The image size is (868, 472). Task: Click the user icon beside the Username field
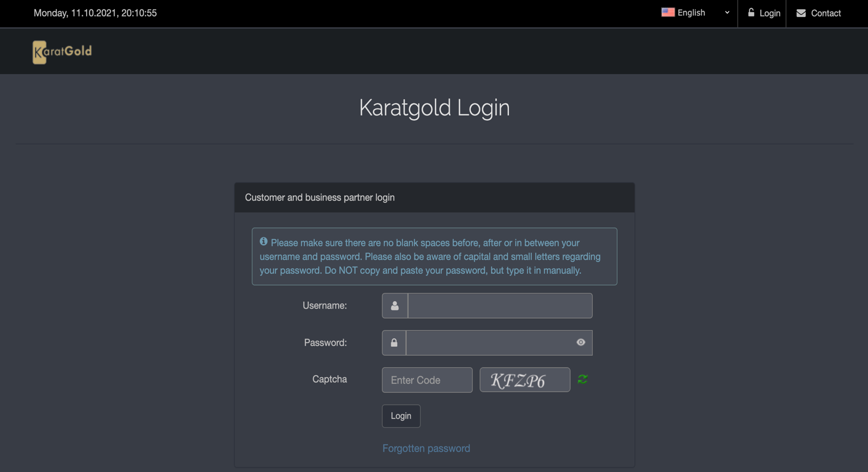click(394, 306)
